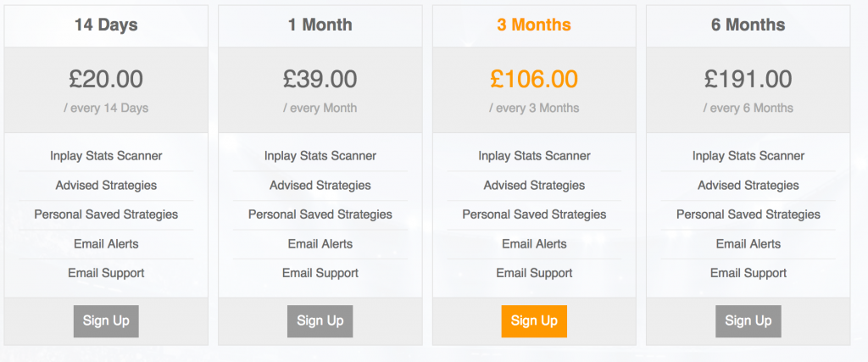Select the 1 Month plan heading

320,25
